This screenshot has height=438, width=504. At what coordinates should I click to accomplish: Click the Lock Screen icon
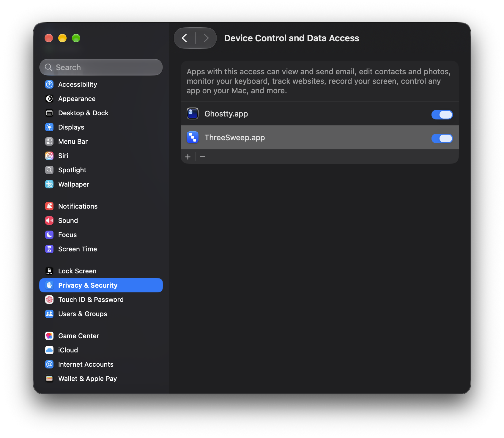click(49, 271)
